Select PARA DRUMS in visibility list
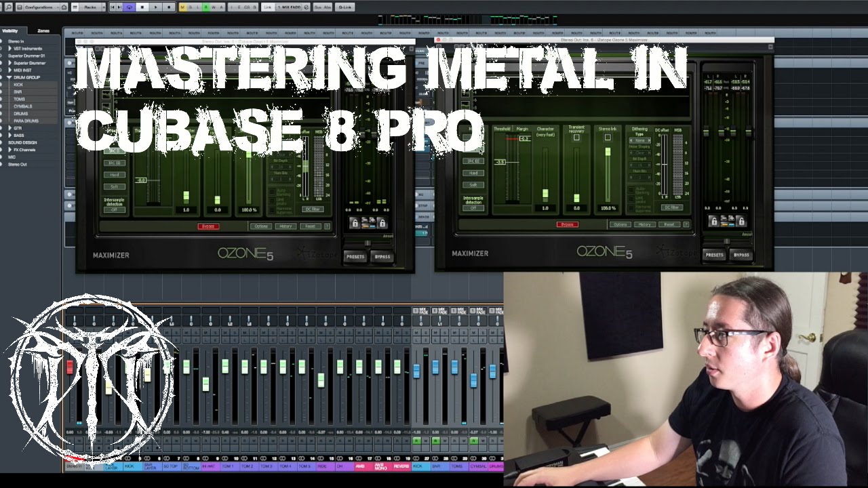868x488 pixels. coord(26,121)
